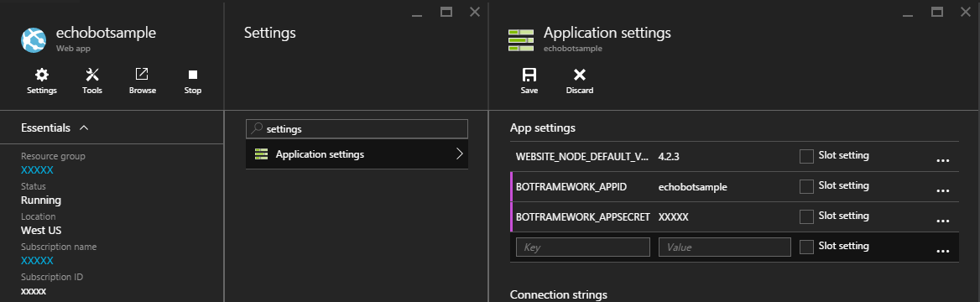The image size is (980, 302).
Task: Open more options for WEBSITE_NODE_DEFAULT_VERSION row
Action: tap(942, 161)
